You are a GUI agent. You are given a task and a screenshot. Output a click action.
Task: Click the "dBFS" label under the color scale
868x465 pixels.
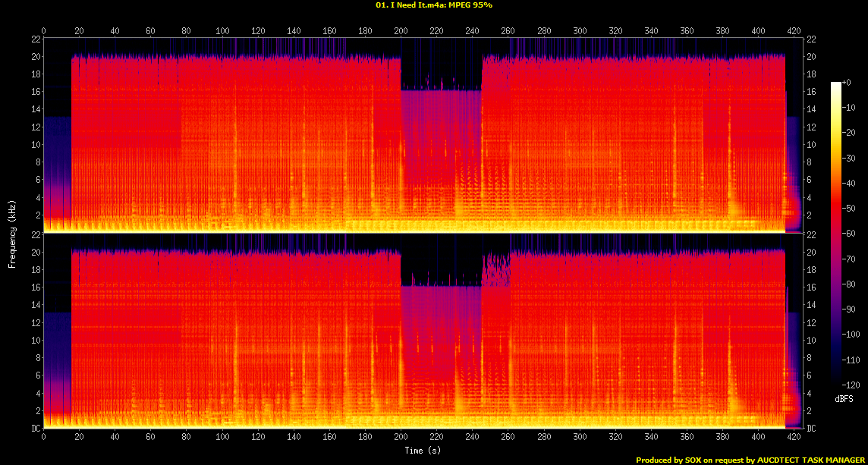pos(844,399)
